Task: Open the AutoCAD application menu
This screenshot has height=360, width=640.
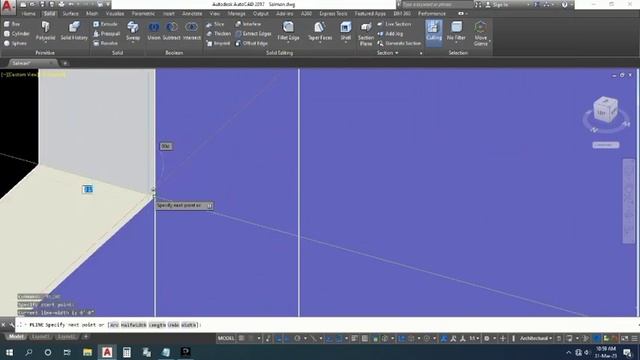Action: (x=8, y=7)
